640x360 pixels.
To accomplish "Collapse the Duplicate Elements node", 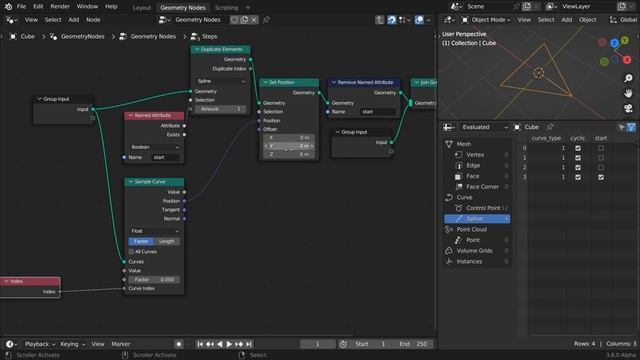I will click(x=197, y=49).
